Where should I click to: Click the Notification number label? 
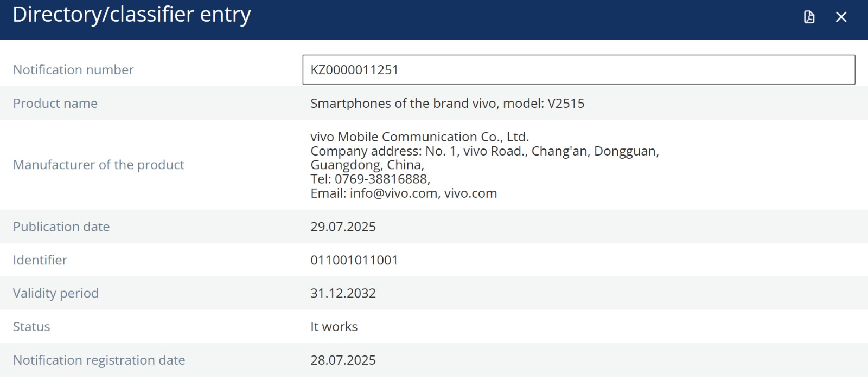(x=73, y=70)
